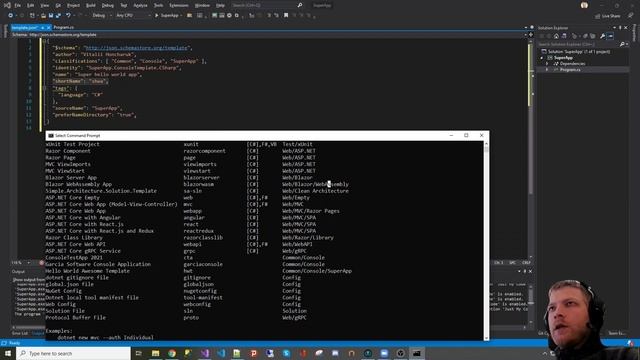The width and height of the screenshot is (640, 360).
Task: Click Switch Views icon in Solution Explorer
Action: (564, 36)
